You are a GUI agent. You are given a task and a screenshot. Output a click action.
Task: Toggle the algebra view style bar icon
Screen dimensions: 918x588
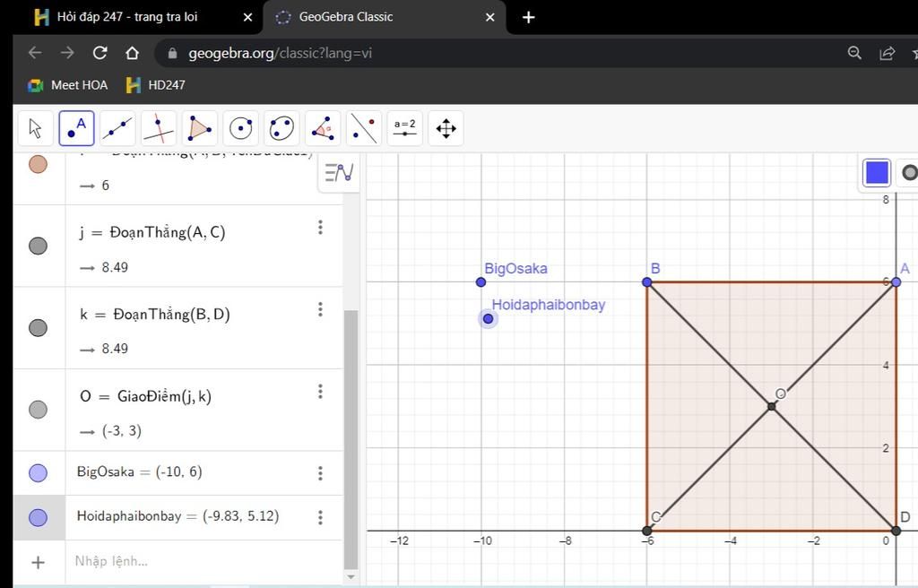pyautogui.click(x=339, y=173)
